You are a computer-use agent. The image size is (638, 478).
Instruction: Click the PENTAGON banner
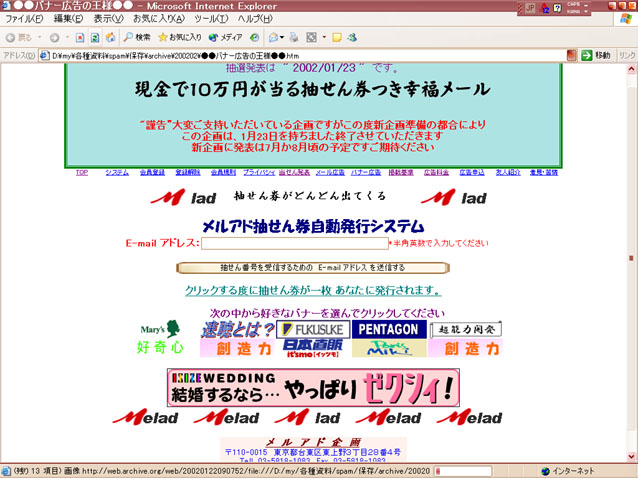click(389, 330)
